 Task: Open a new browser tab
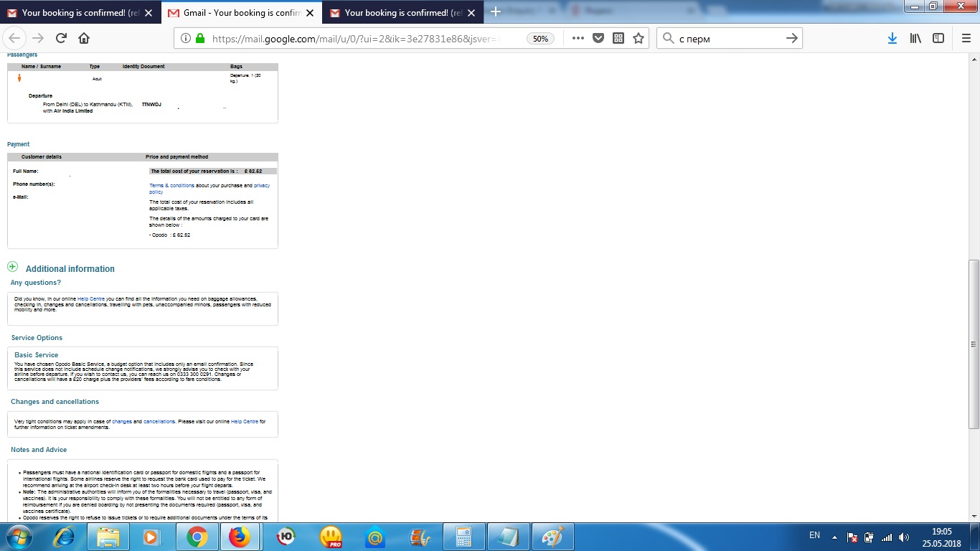(x=495, y=12)
